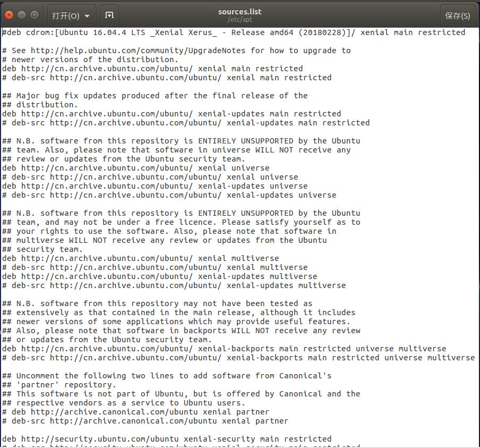Click '## or updates from the Ubuntu security team.' line
This screenshot has height=448, width=480.
click(x=107, y=340)
